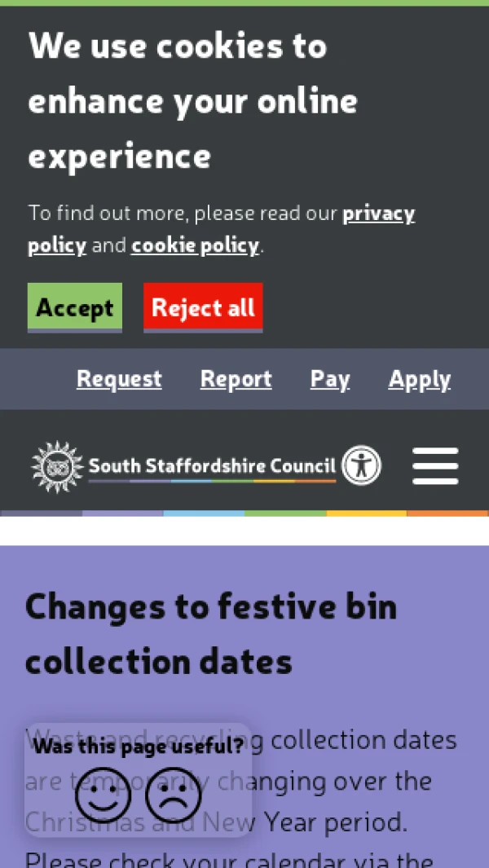489x868 pixels.
Task: Open the privacy policy link
Action: coord(378,214)
